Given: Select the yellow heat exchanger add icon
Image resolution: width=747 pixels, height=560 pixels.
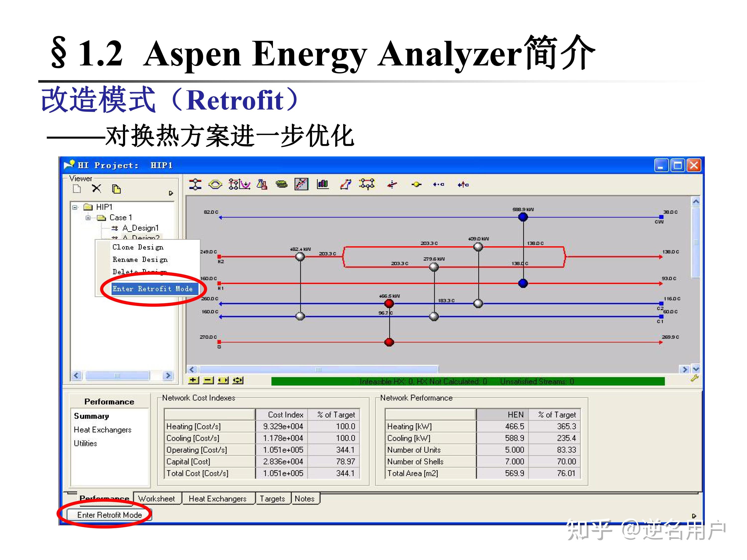Looking at the screenshot, I should point(416,185).
